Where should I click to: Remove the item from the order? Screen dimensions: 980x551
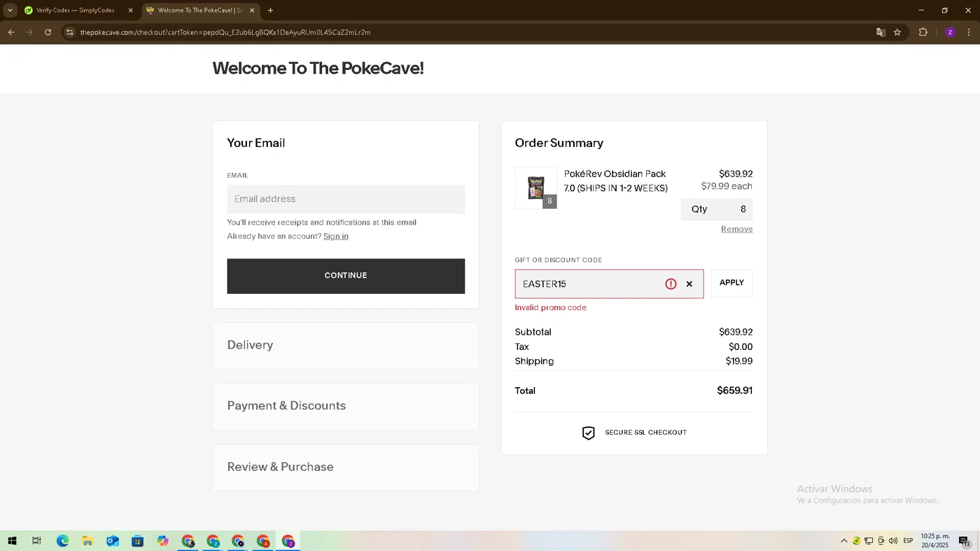click(736, 229)
